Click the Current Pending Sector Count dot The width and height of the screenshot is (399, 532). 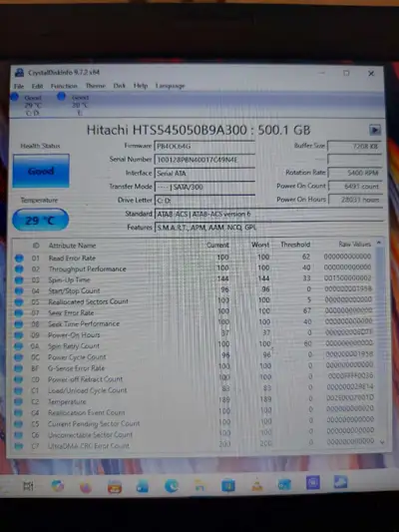pyautogui.click(x=19, y=424)
